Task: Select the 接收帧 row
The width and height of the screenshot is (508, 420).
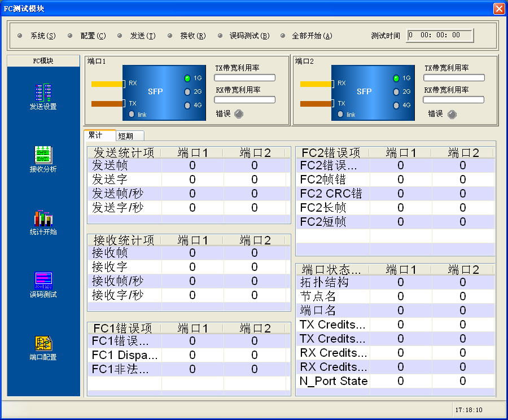Action: (x=189, y=253)
